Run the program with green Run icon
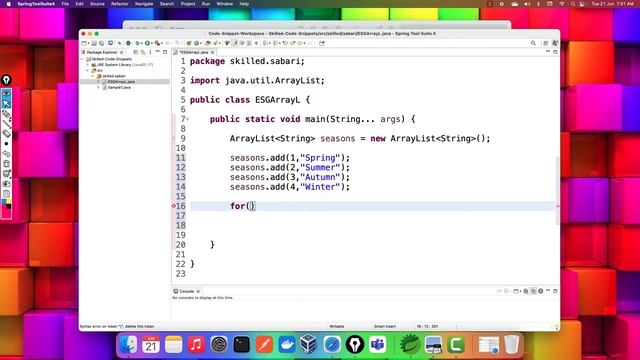640x360 pixels. click(x=147, y=43)
